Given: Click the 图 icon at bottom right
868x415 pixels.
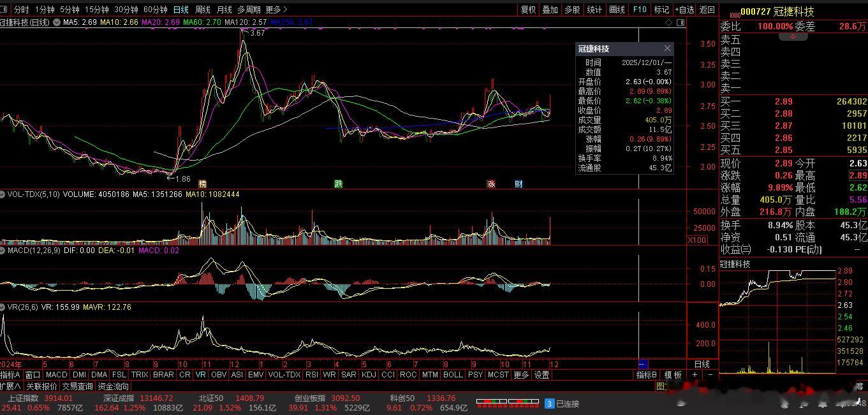Looking at the screenshot, I should pyautogui.click(x=660, y=386).
